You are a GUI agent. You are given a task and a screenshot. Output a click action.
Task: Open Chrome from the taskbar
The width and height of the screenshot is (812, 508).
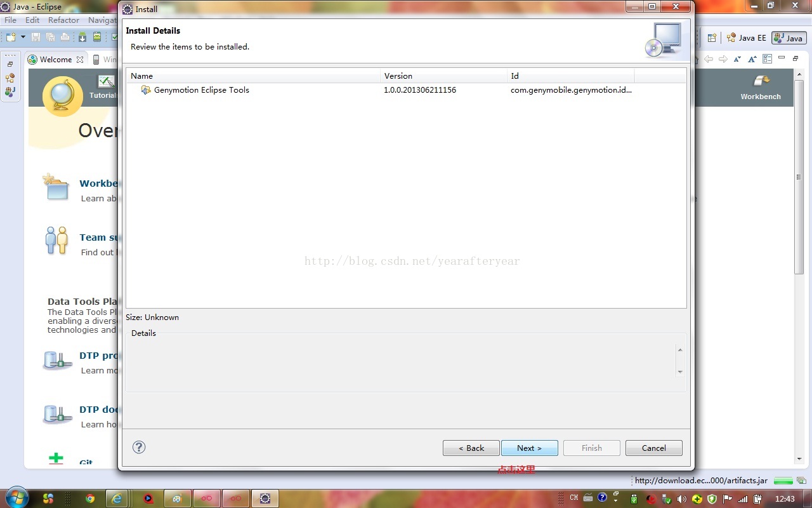(90, 498)
